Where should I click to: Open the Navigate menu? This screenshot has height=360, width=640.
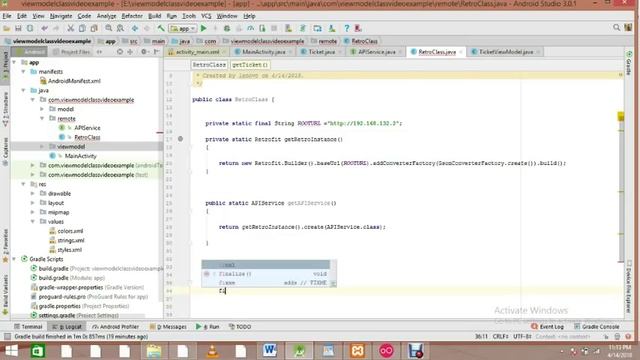pyautogui.click(x=61, y=16)
